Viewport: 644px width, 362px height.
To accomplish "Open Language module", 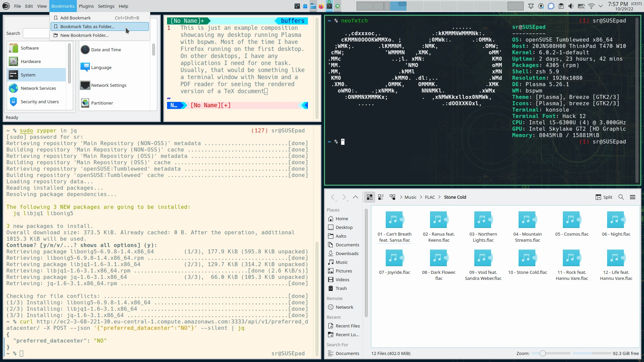I will pos(96,67).
